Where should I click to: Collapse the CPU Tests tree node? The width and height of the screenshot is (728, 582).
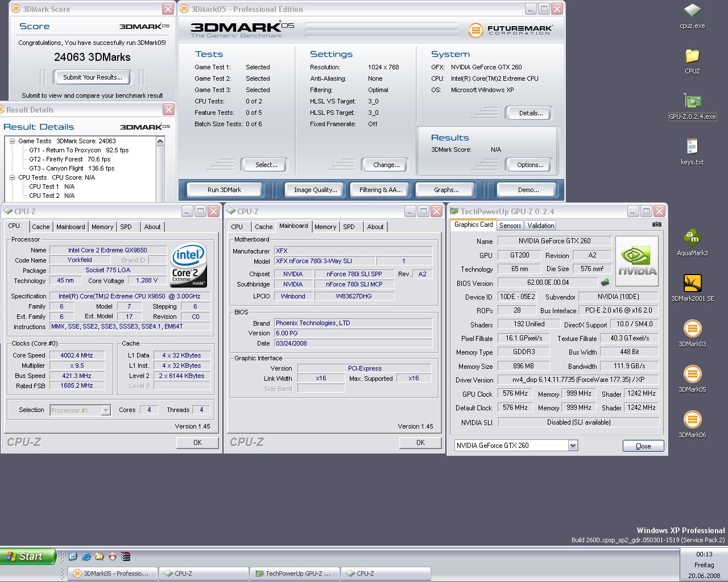12,177
